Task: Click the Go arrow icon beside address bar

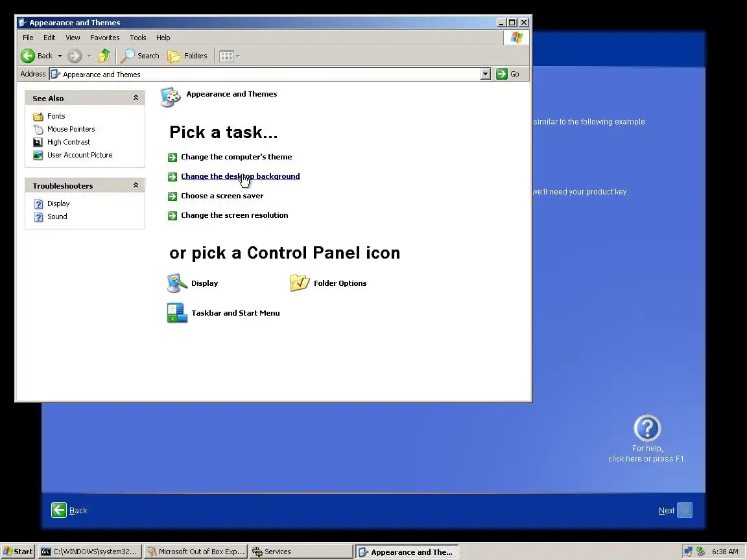Action: (502, 74)
